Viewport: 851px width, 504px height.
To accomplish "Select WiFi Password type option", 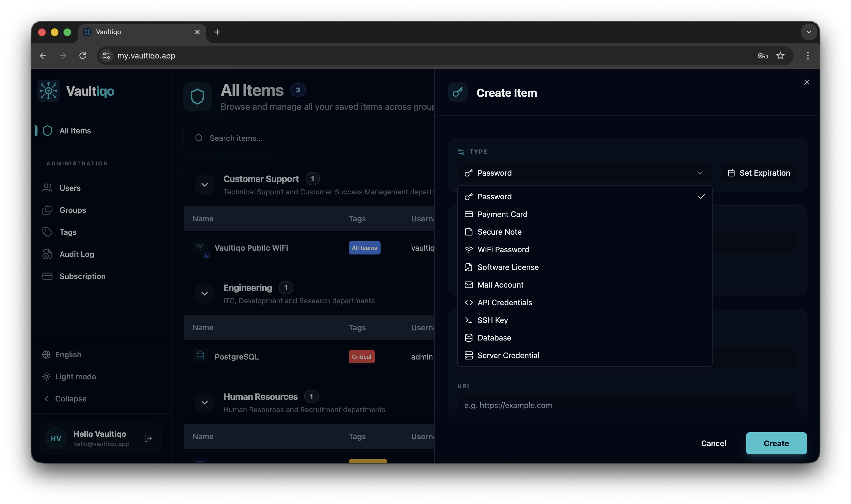I will pyautogui.click(x=584, y=250).
